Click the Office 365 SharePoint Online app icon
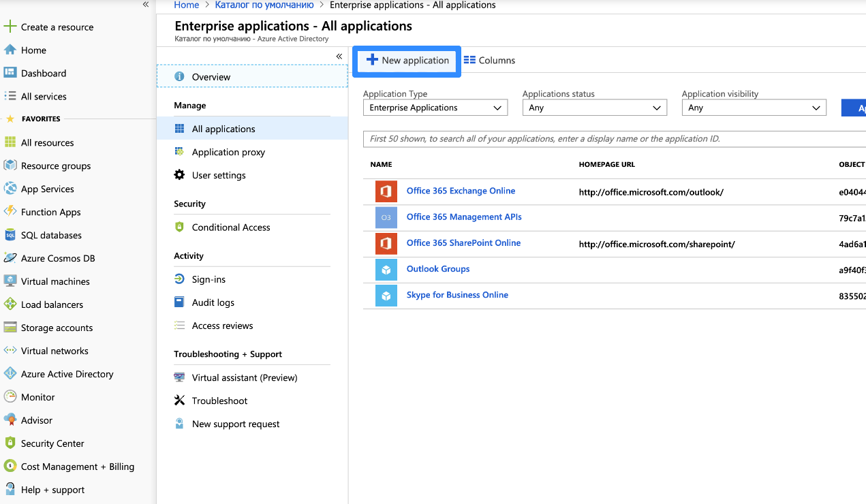The width and height of the screenshot is (866, 504). pos(386,243)
